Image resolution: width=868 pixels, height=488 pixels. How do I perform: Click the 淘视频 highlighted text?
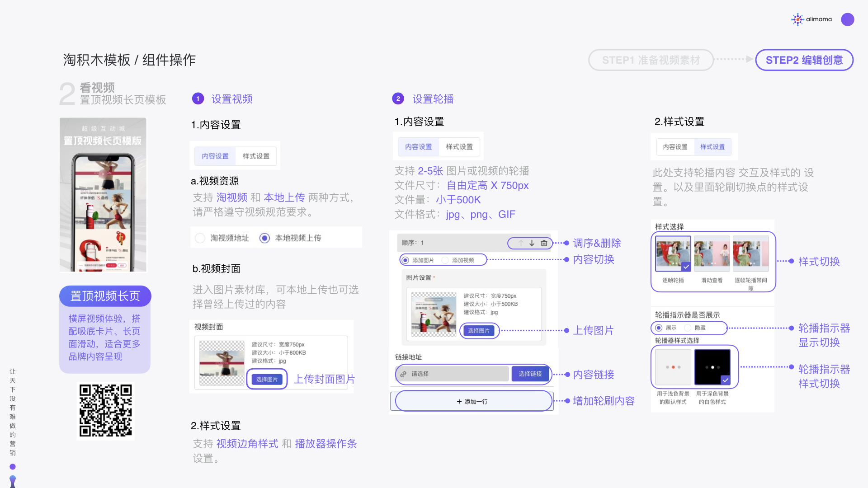pos(232,197)
